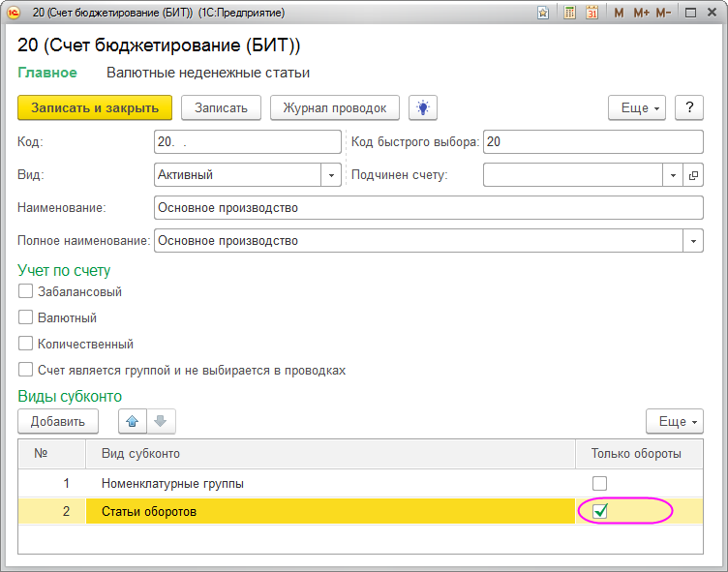Screen dimensions: 728x572
Task: Uncheck Только обороты for Статьи оборотов
Action: click(x=600, y=511)
